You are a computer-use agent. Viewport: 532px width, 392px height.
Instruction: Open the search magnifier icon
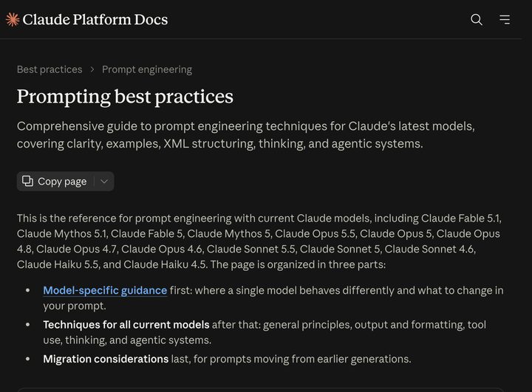coord(477,20)
